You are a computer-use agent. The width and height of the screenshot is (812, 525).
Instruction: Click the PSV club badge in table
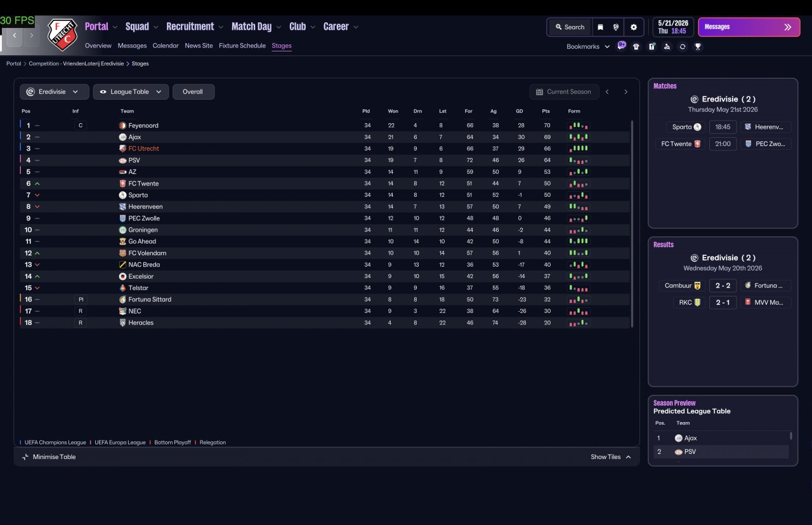click(x=122, y=161)
